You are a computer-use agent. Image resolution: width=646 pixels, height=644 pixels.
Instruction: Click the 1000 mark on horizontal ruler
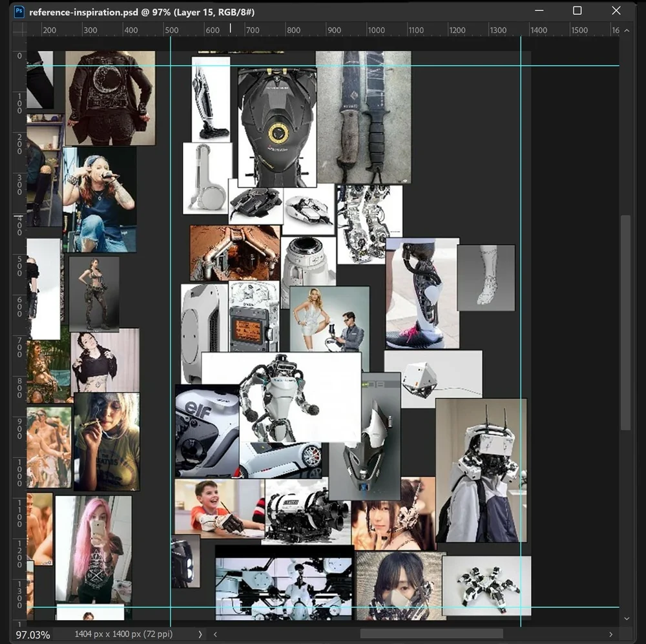(x=376, y=30)
